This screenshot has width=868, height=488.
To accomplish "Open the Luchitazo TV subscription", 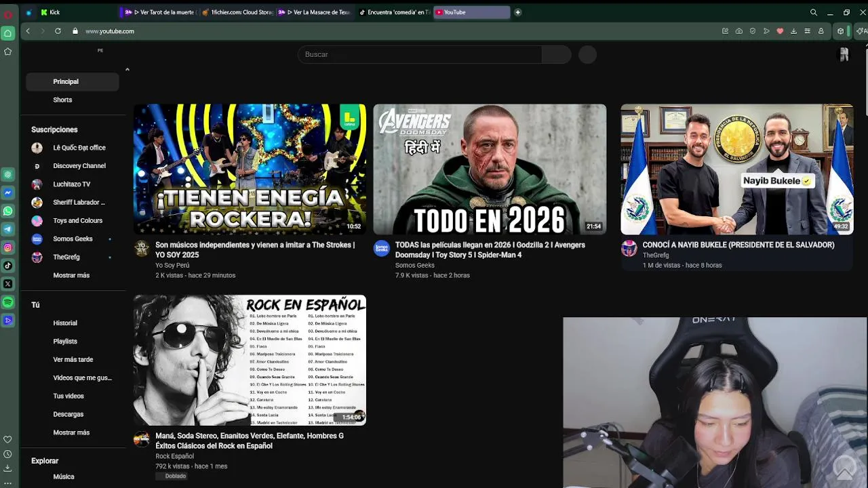I will (73, 184).
